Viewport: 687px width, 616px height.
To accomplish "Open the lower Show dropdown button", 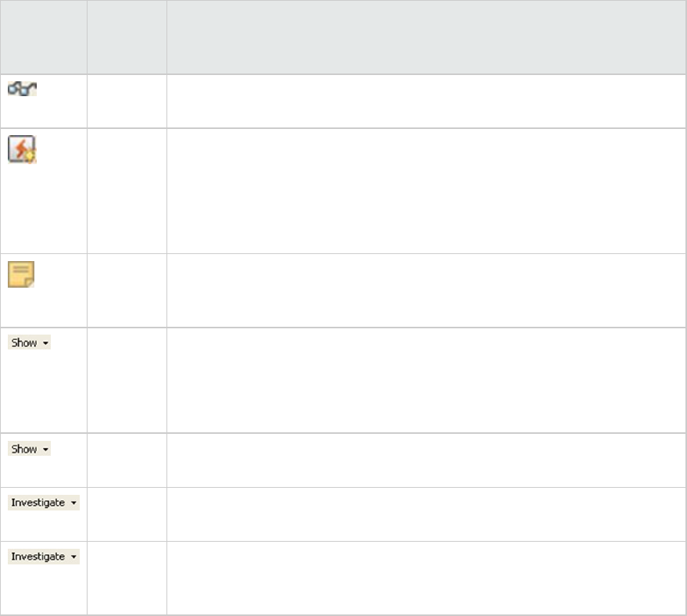I will (x=29, y=449).
